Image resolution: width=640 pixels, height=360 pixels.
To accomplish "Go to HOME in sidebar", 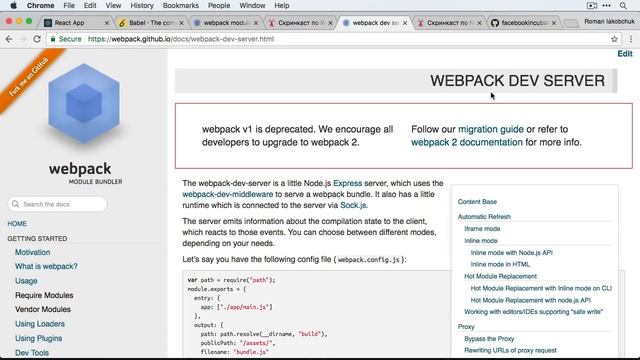I will click(x=17, y=224).
